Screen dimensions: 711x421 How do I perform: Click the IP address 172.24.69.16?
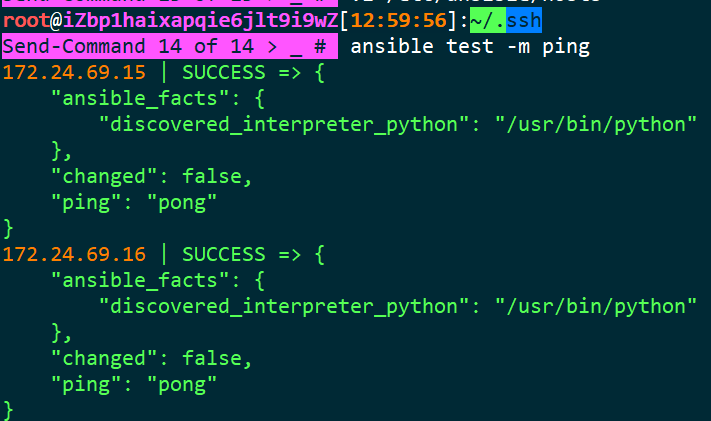74,255
